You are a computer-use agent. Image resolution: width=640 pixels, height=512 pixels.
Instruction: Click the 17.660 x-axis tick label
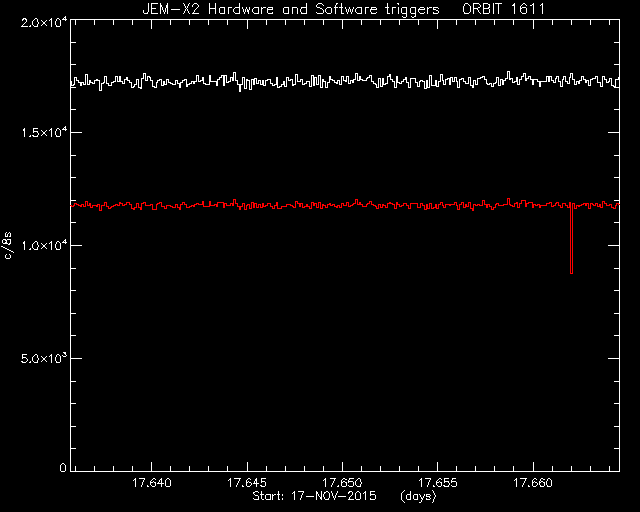(x=533, y=483)
